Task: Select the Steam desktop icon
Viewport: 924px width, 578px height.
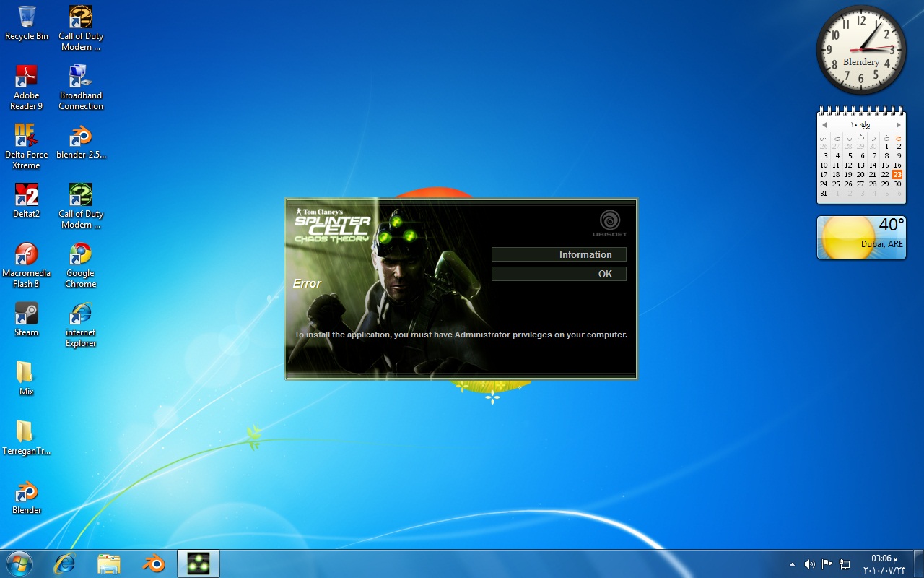Action: click(27, 319)
